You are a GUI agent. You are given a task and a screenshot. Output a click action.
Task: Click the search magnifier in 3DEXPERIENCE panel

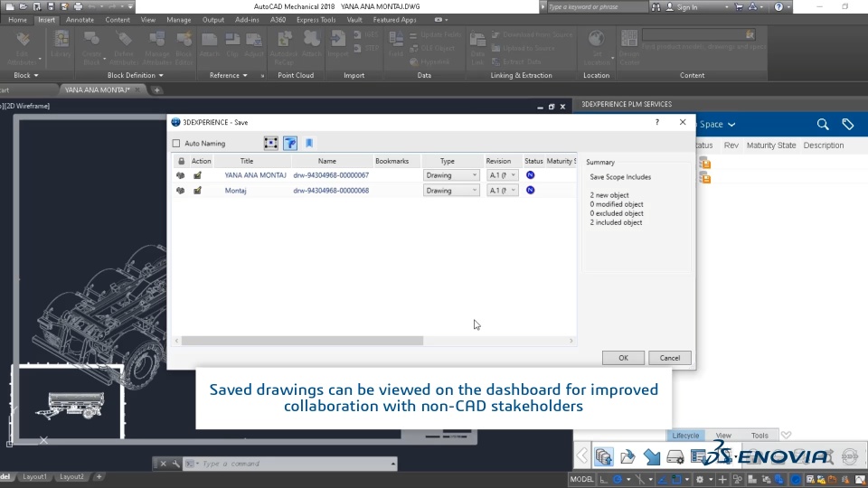823,125
